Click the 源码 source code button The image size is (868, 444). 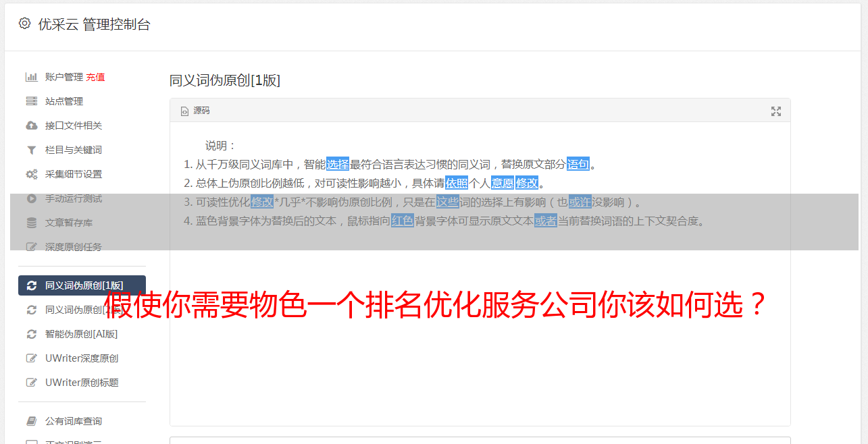(195, 111)
